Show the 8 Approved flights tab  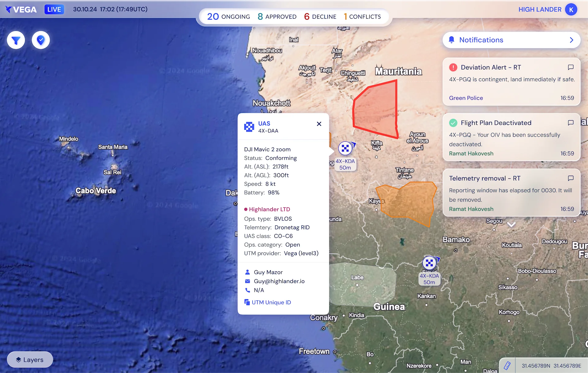pos(277,17)
